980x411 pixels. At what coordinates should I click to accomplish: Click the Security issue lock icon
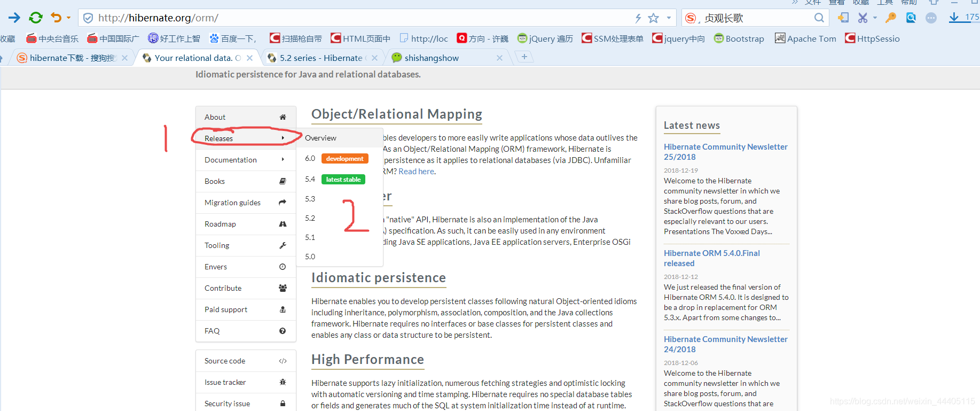tap(283, 404)
